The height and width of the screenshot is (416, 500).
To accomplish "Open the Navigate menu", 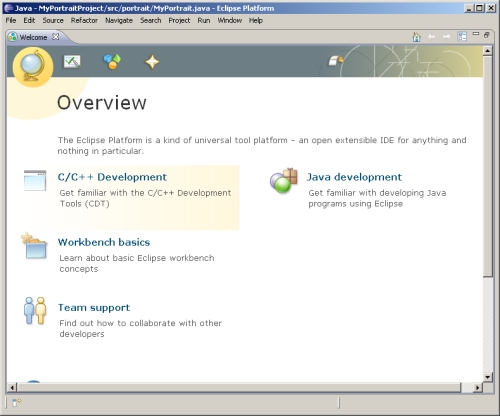I will tap(119, 20).
